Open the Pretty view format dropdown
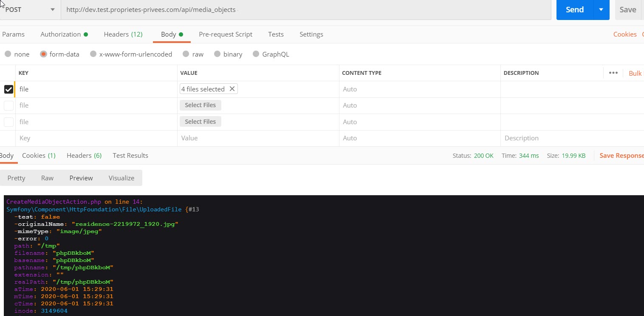 (x=16, y=178)
